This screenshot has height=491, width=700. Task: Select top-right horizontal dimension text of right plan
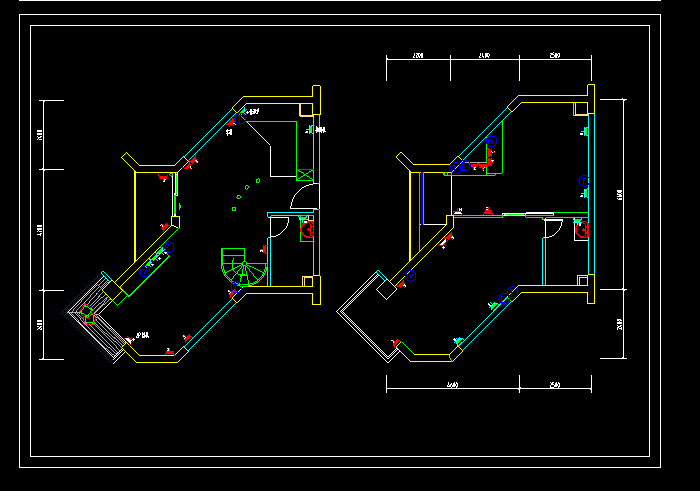tap(554, 56)
